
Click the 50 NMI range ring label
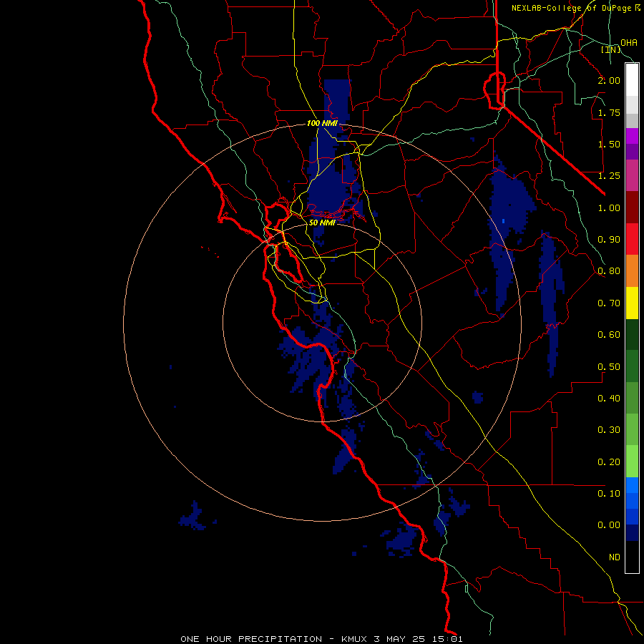[x=323, y=223]
